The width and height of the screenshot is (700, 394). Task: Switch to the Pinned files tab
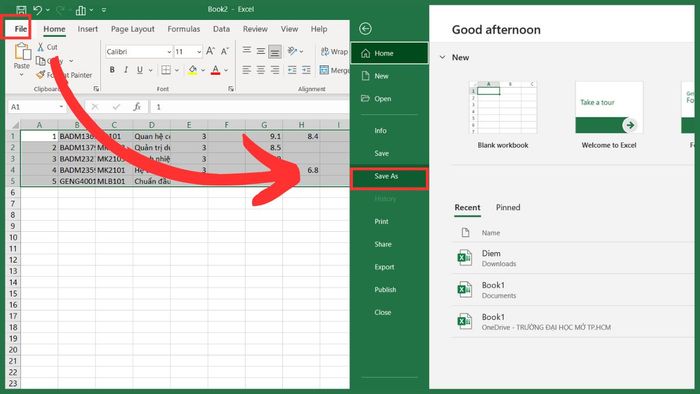click(508, 207)
